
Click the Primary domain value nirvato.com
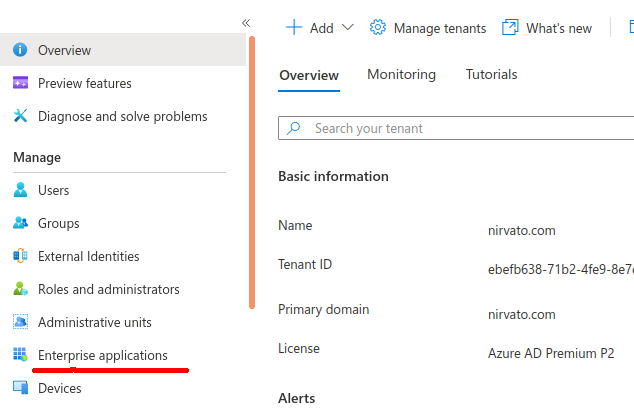(x=522, y=315)
